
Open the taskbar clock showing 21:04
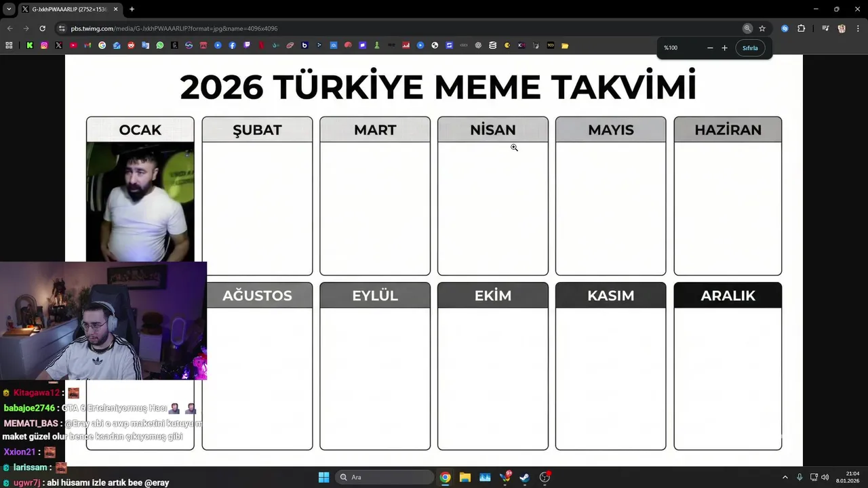pyautogui.click(x=848, y=477)
